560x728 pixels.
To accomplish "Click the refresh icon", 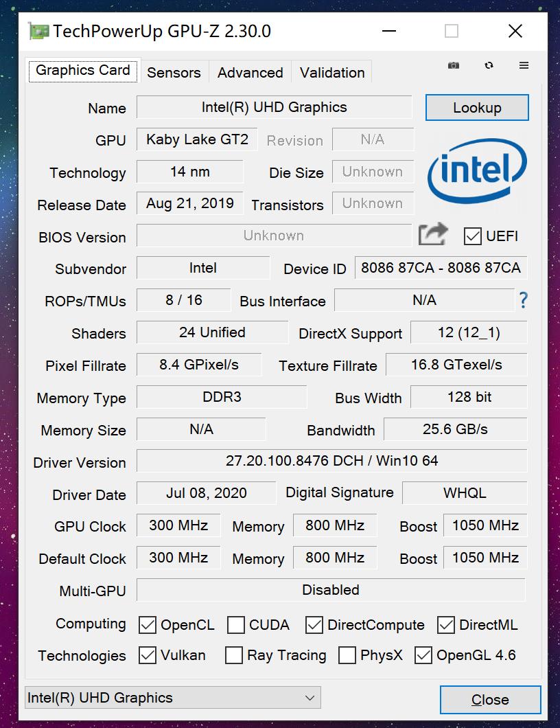I will (x=489, y=65).
